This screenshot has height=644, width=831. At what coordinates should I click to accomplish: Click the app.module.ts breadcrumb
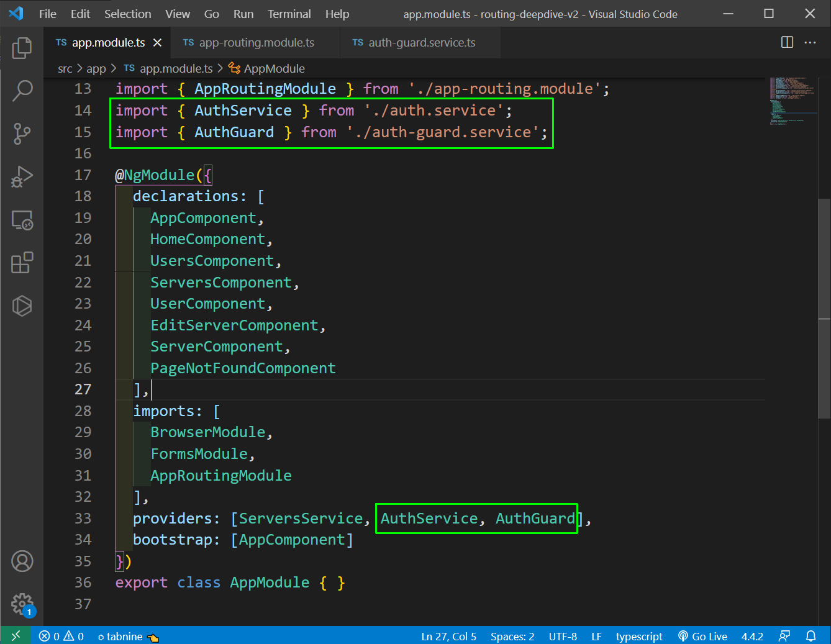pyautogui.click(x=168, y=69)
